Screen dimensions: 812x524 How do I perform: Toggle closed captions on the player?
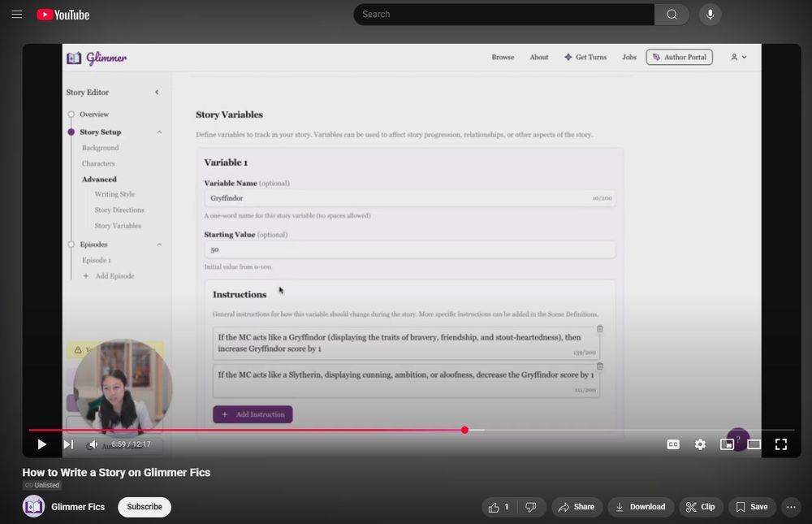pyautogui.click(x=673, y=444)
